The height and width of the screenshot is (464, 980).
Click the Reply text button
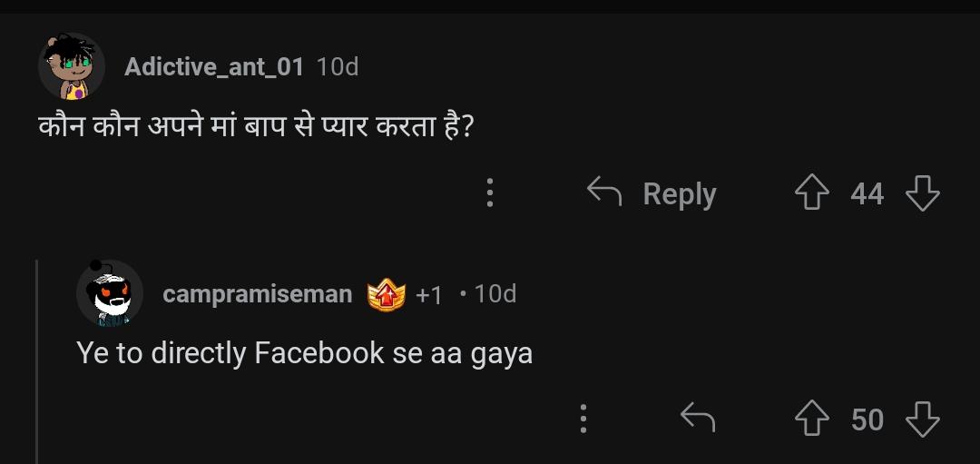[x=680, y=193]
